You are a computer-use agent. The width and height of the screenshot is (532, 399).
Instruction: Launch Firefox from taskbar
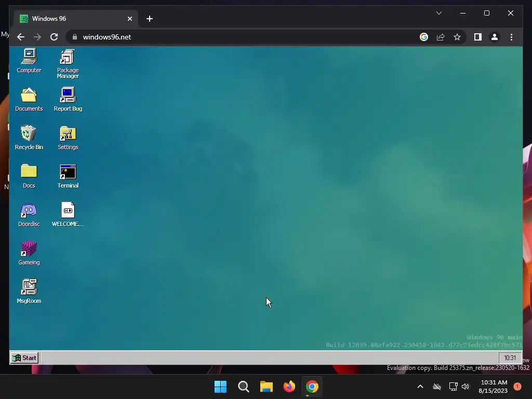click(x=289, y=387)
